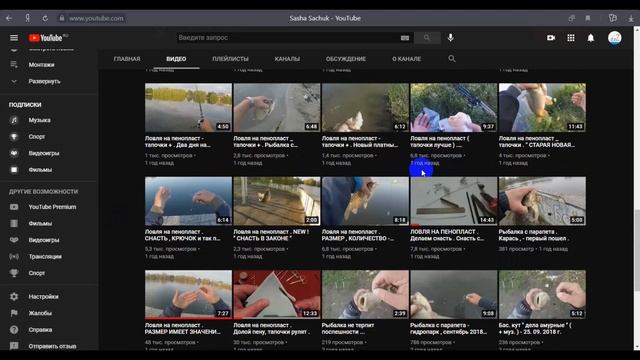Open the 9:37 video thumbnail
Screen dimensions: 640x360
click(454, 108)
